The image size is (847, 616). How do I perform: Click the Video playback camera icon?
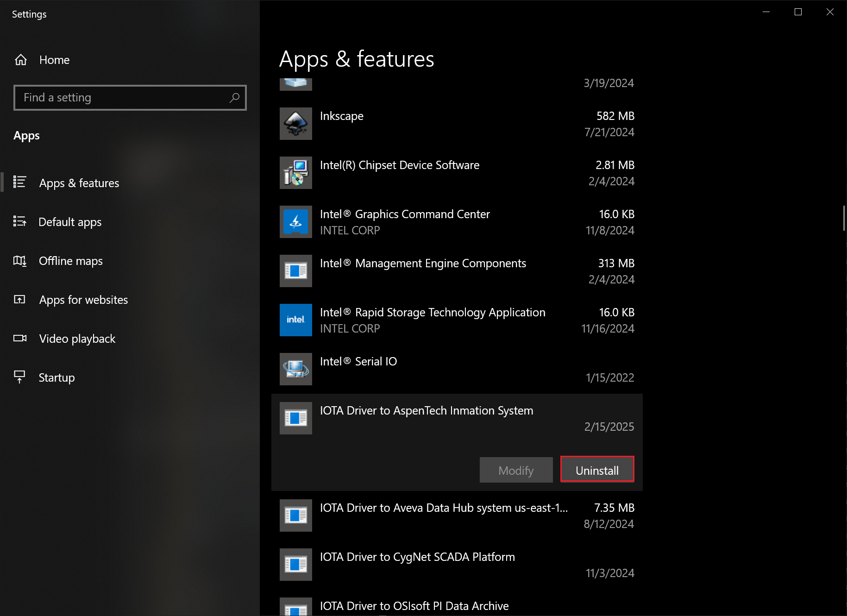[x=20, y=338]
